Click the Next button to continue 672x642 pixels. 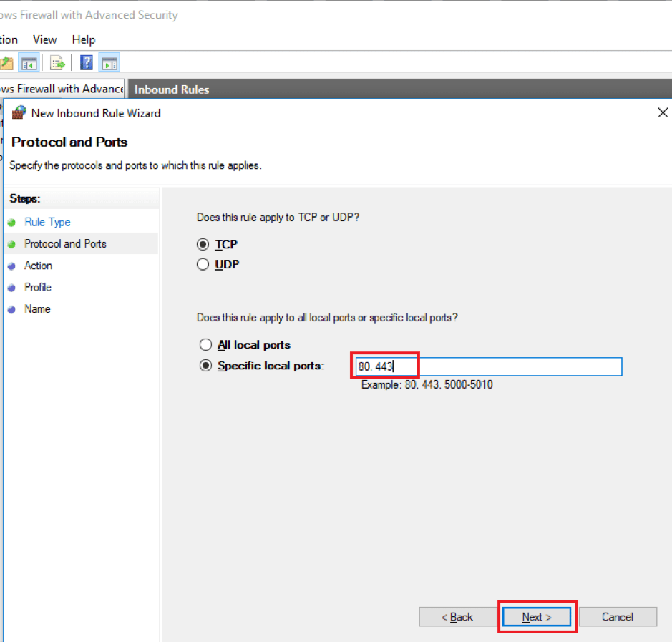pos(536,616)
